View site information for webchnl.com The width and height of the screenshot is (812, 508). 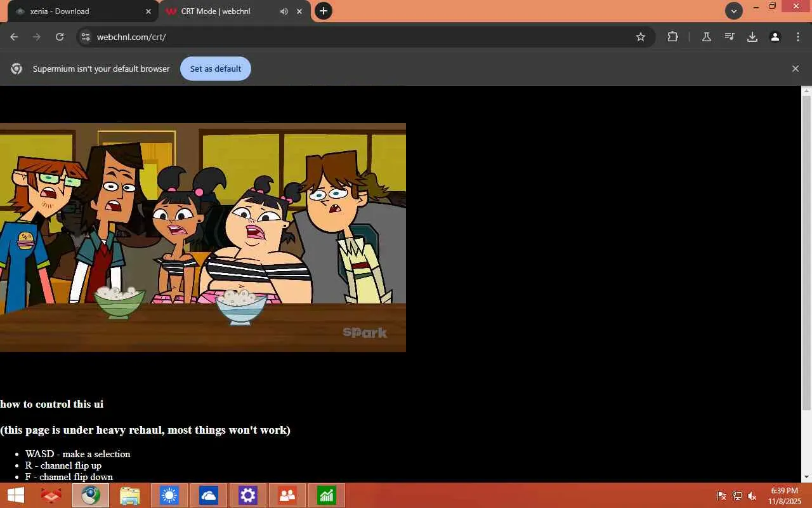point(86,37)
